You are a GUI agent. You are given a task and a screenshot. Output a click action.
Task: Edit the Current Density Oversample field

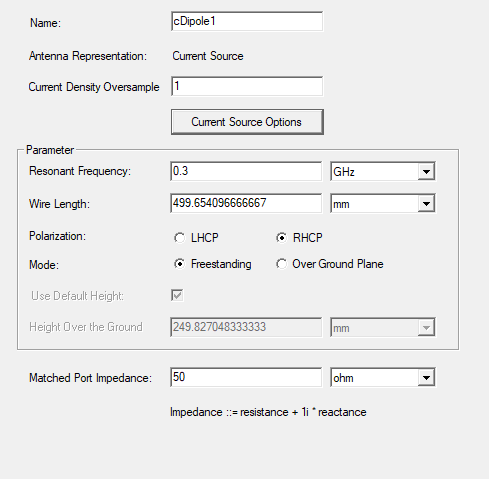(247, 86)
